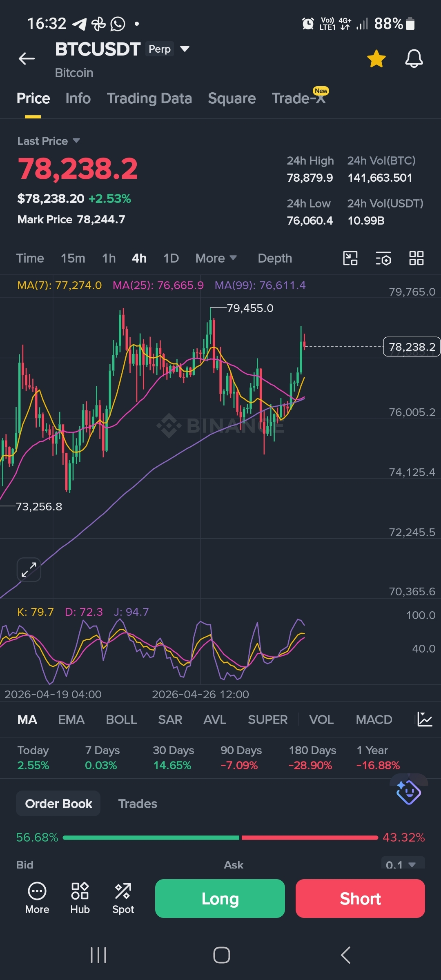Screen dimensions: 441x980
Task: Expand the BTCUSDT Perp pair dropdown
Action: click(x=185, y=49)
